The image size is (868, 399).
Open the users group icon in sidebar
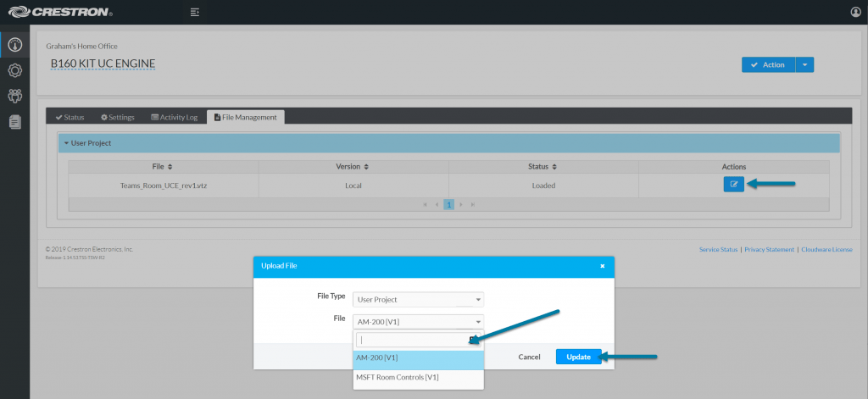click(x=15, y=96)
